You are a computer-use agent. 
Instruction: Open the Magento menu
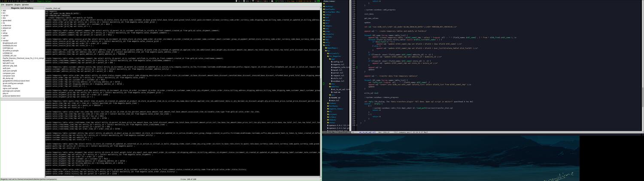[x=9, y=5]
